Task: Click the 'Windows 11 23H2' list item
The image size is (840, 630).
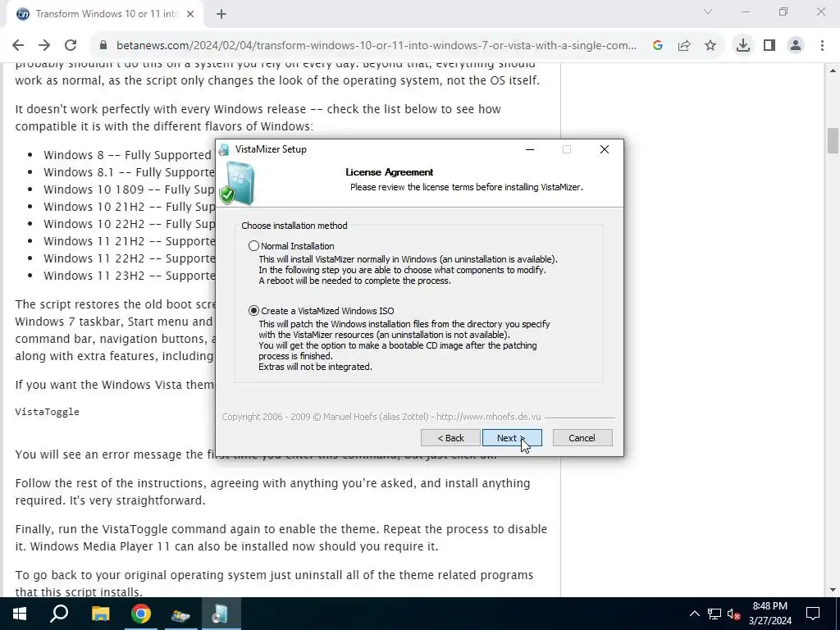Action: [x=129, y=276]
